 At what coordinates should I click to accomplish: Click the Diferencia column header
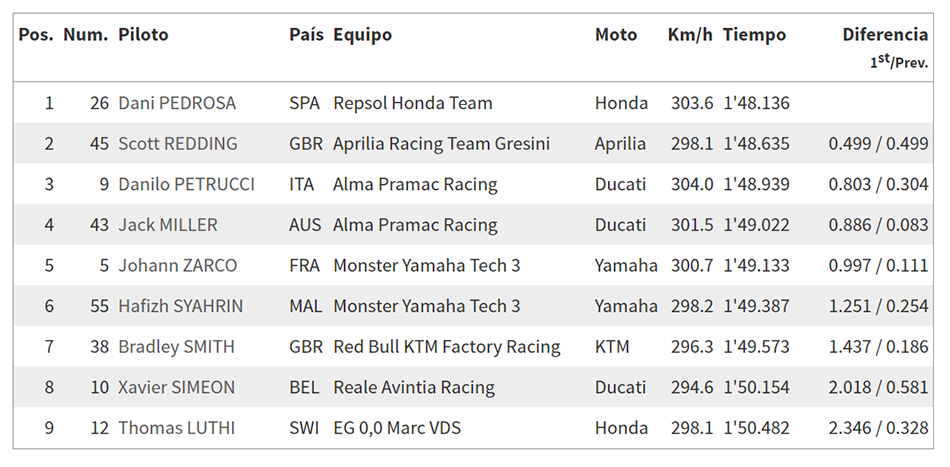885,35
